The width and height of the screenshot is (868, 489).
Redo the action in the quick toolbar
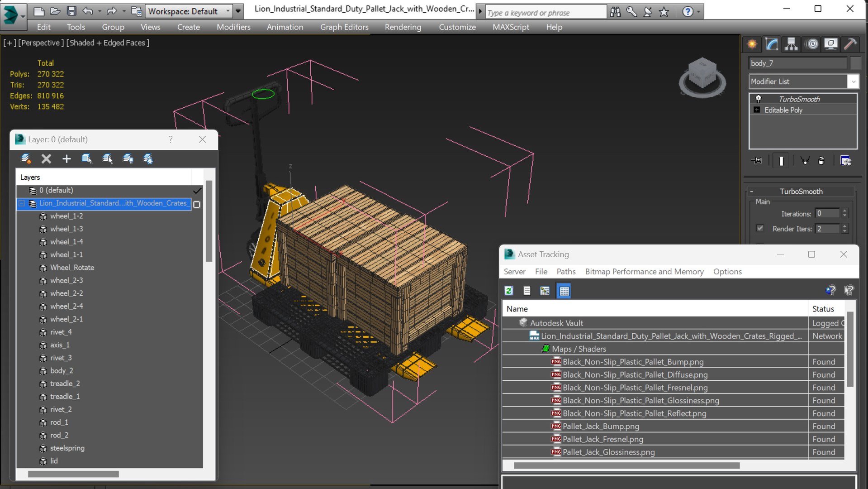click(111, 11)
